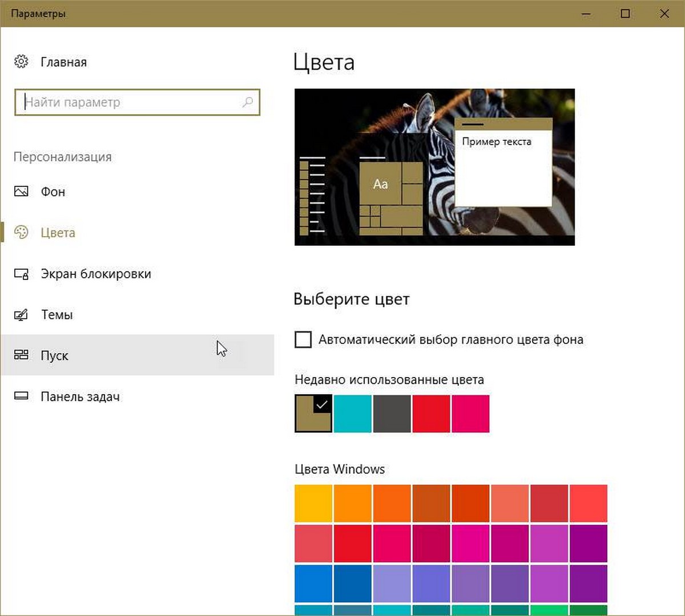The image size is (685, 616).
Task: Click the Недавно использованные цвета label
Action: click(389, 380)
